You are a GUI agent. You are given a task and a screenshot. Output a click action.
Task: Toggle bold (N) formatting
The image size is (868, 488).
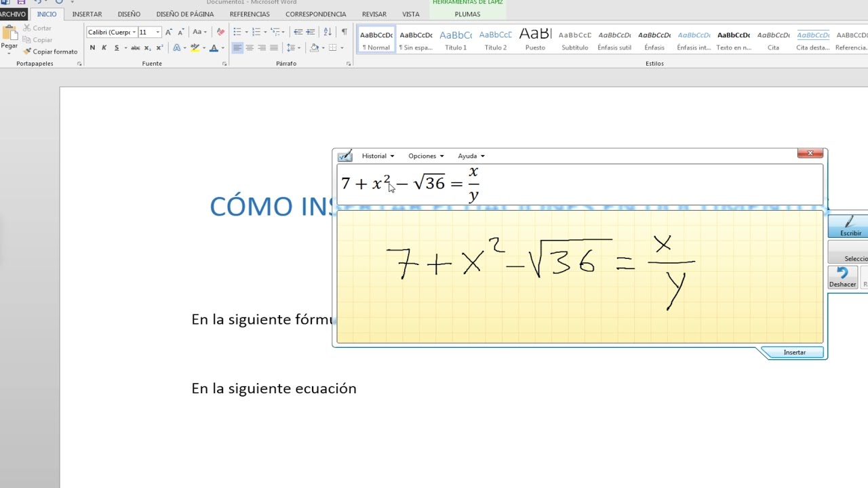[x=92, y=48]
